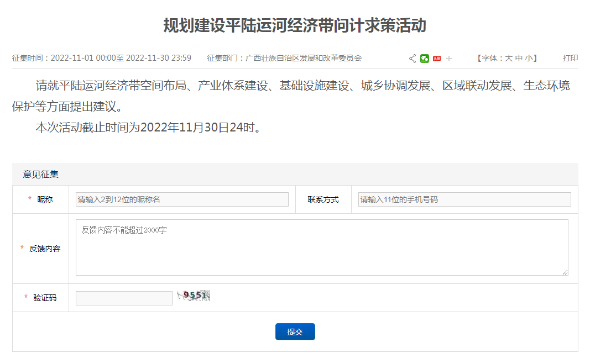
Task: Click the 打印 print link
Action: click(x=570, y=58)
